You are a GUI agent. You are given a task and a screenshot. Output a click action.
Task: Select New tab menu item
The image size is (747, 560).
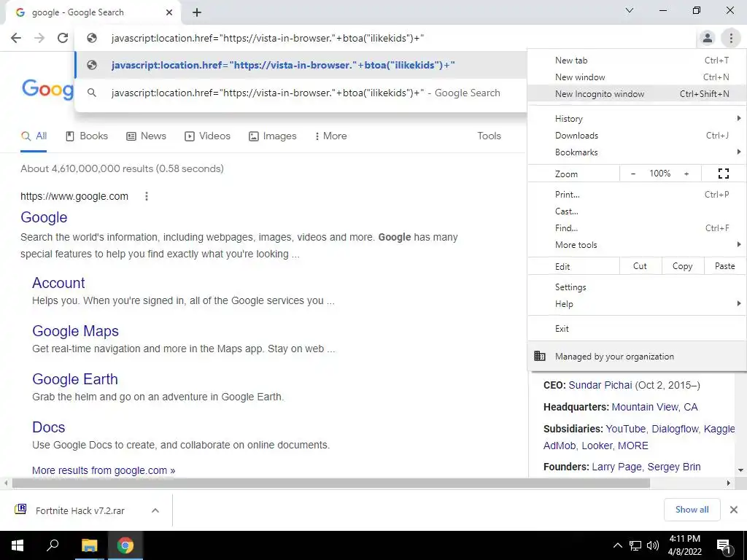click(x=638, y=61)
